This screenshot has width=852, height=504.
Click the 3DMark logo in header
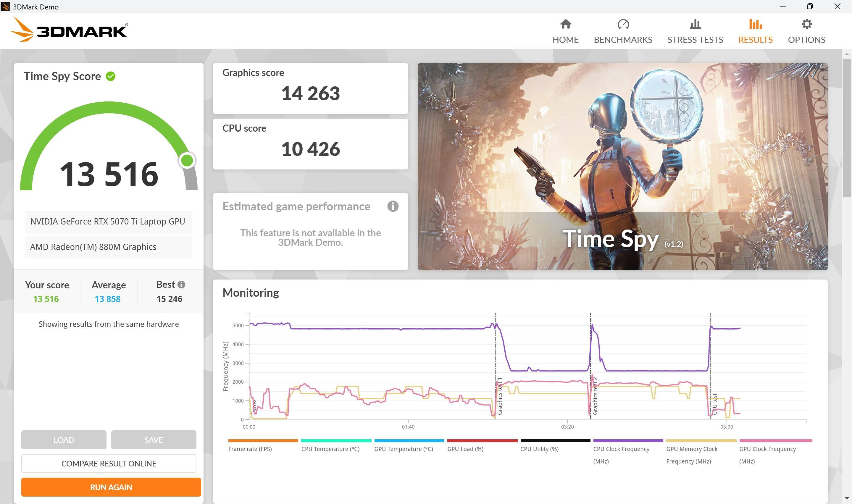coord(69,30)
